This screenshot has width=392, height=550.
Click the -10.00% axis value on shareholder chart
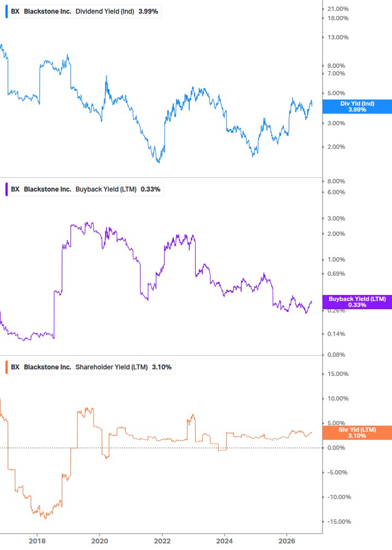tap(339, 497)
